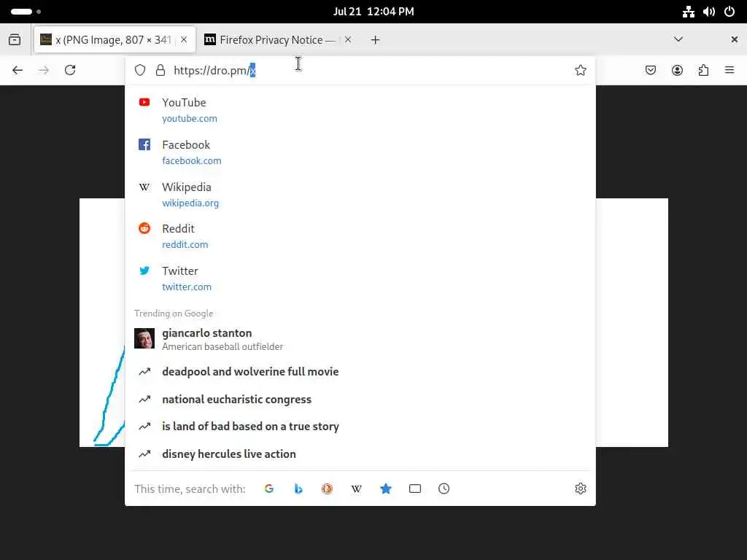Select is land of bad based suggestion
Screen dimensions: 747x560
click(x=360, y=426)
